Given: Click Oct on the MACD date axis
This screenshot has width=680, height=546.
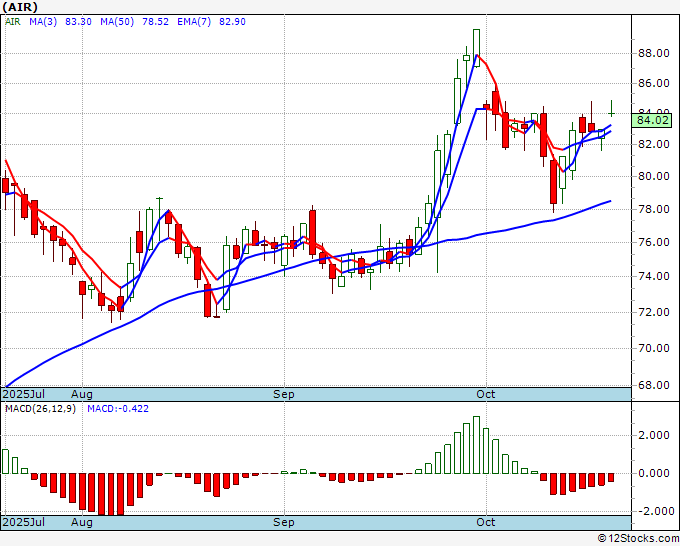Looking at the screenshot, I should tap(485, 522).
